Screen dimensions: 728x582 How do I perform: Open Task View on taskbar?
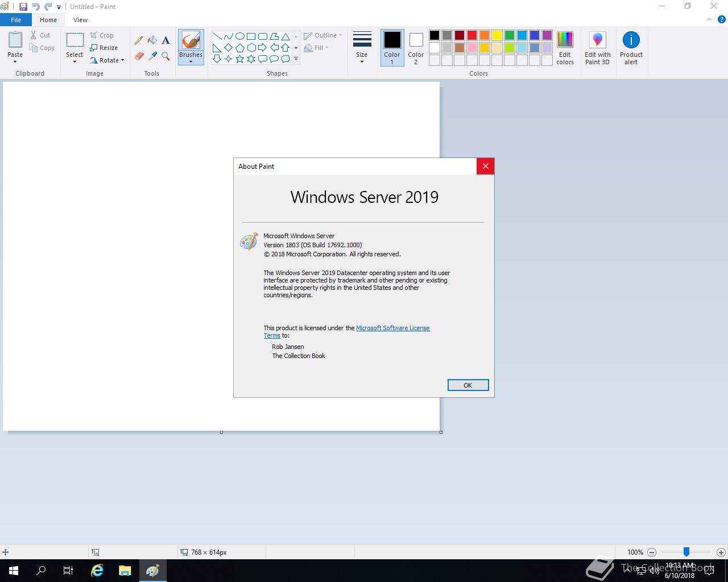click(68, 571)
